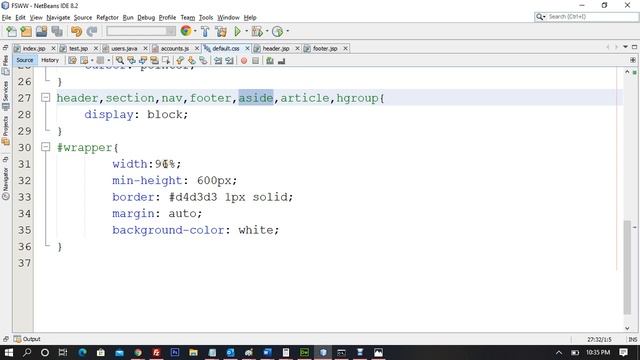The width and height of the screenshot is (640, 360).
Task: Open the Navigate menu
Action: pyautogui.click(x=58, y=18)
